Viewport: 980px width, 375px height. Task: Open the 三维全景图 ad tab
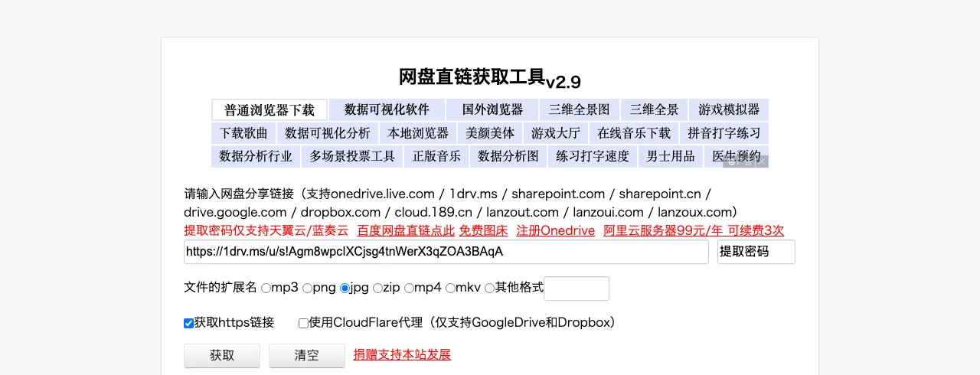[x=580, y=109]
